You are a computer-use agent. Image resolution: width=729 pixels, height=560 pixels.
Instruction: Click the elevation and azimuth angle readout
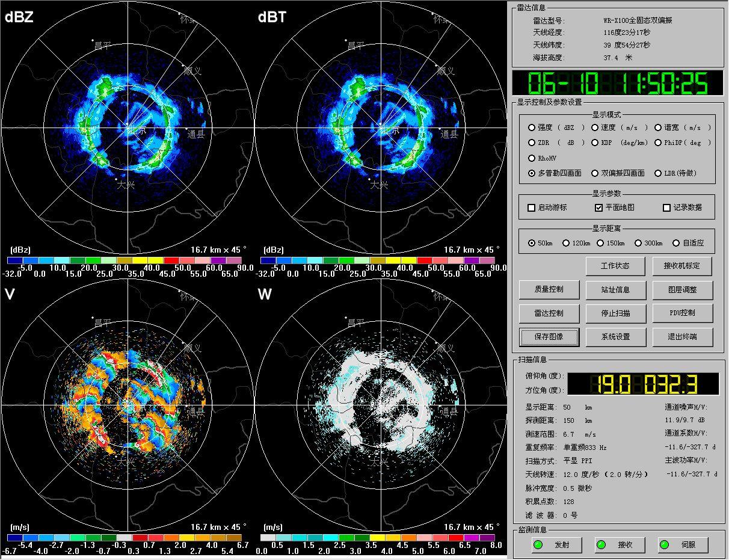(x=642, y=384)
